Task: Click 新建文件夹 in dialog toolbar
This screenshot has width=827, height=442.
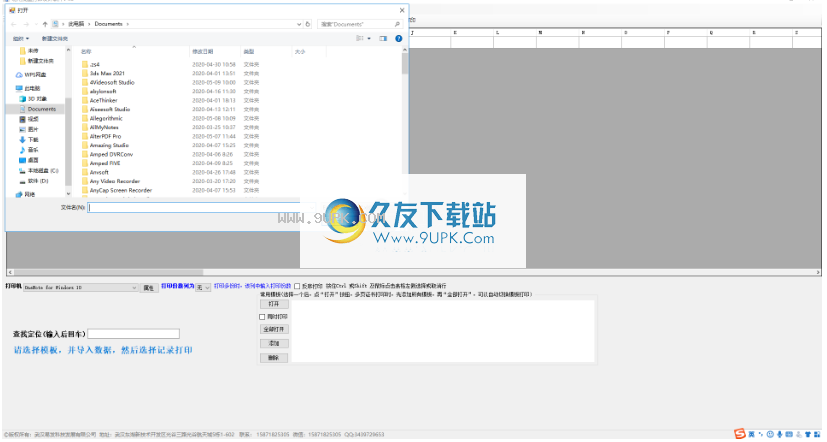Action: click(55, 39)
